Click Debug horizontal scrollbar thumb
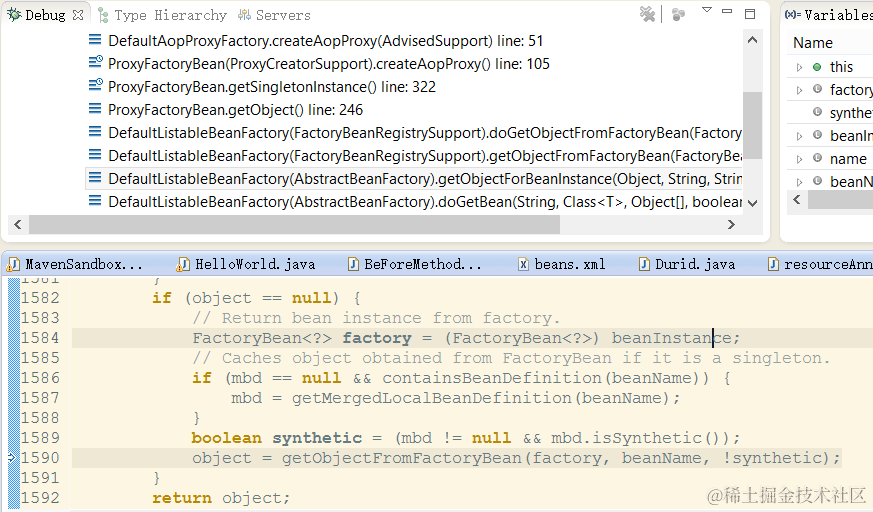The width and height of the screenshot is (873, 512). (x=295, y=224)
